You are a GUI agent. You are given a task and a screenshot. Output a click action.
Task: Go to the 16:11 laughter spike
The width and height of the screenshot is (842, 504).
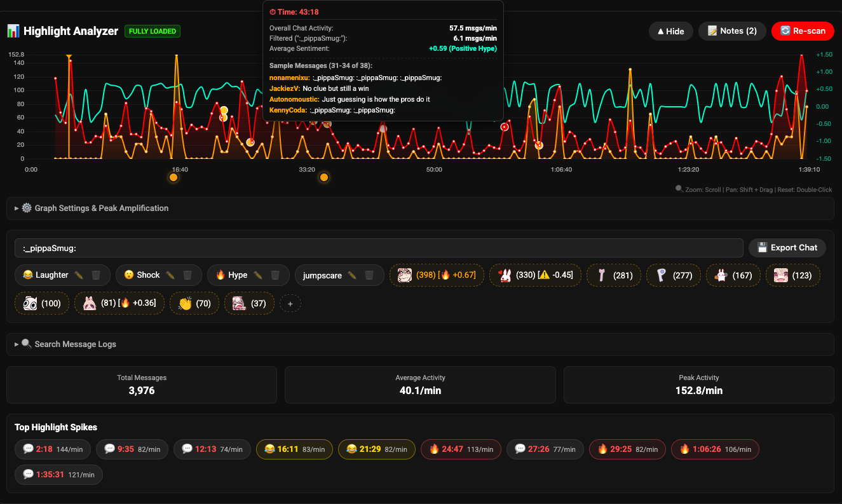[x=295, y=449]
